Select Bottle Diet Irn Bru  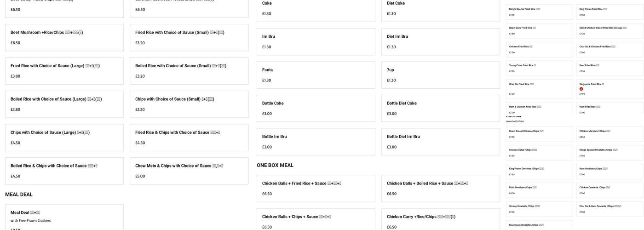441,142
